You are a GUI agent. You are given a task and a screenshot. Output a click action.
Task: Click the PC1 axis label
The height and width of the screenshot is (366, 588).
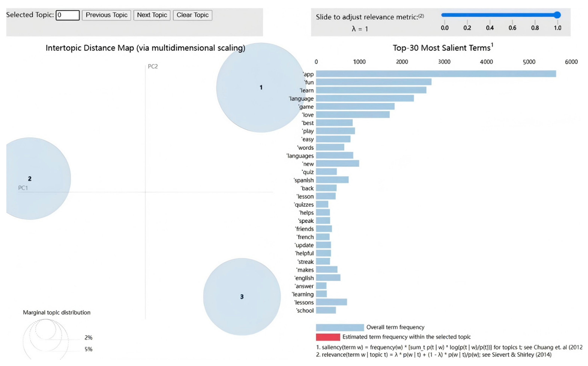(23, 188)
